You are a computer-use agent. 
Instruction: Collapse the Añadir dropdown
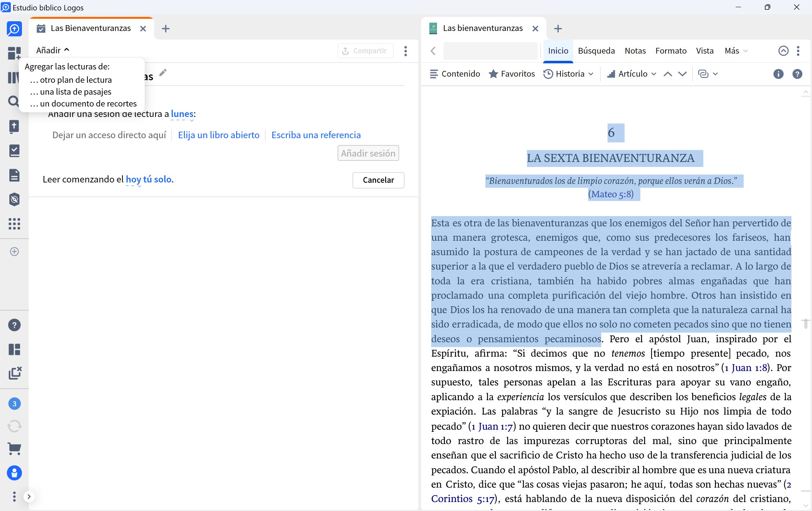pyautogui.click(x=53, y=50)
